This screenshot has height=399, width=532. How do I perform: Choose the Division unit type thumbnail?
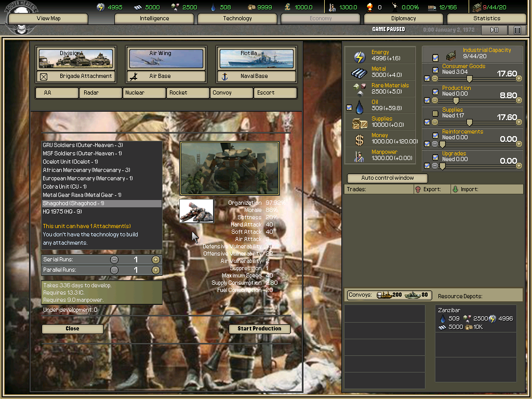(x=76, y=59)
